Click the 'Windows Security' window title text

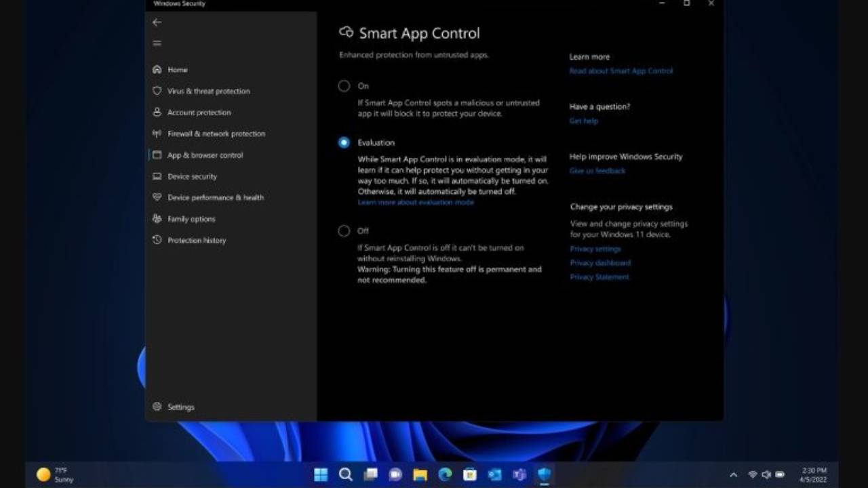click(x=179, y=3)
